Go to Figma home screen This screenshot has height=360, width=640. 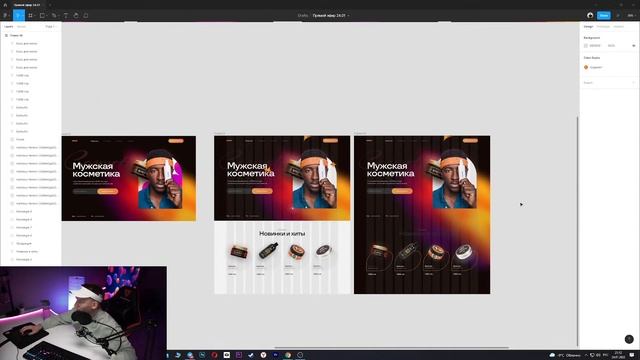[5, 5]
